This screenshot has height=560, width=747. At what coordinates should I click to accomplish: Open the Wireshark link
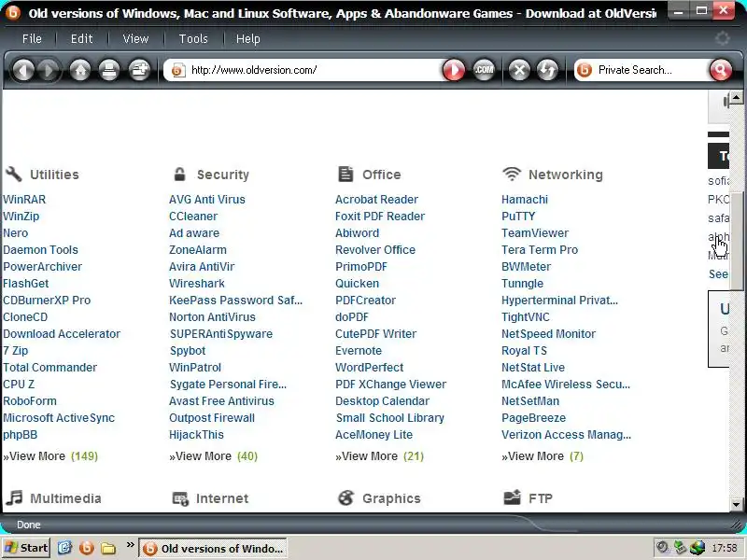click(197, 284)
